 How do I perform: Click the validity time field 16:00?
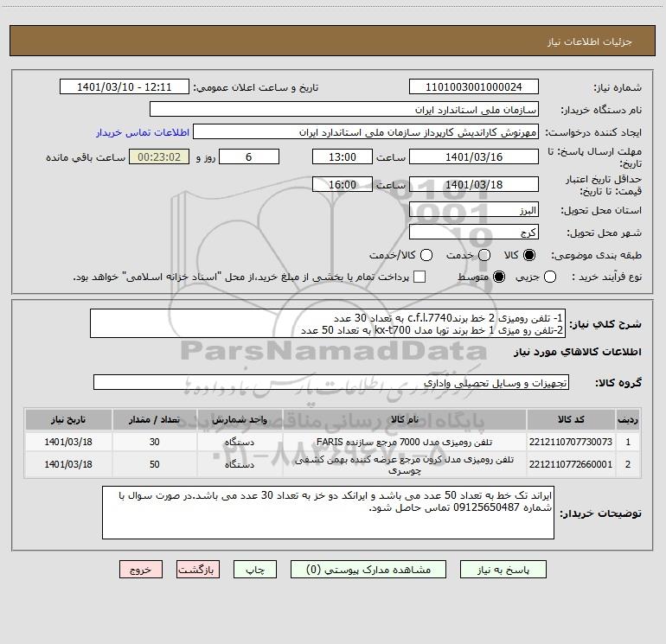click(x=343, y=184)
